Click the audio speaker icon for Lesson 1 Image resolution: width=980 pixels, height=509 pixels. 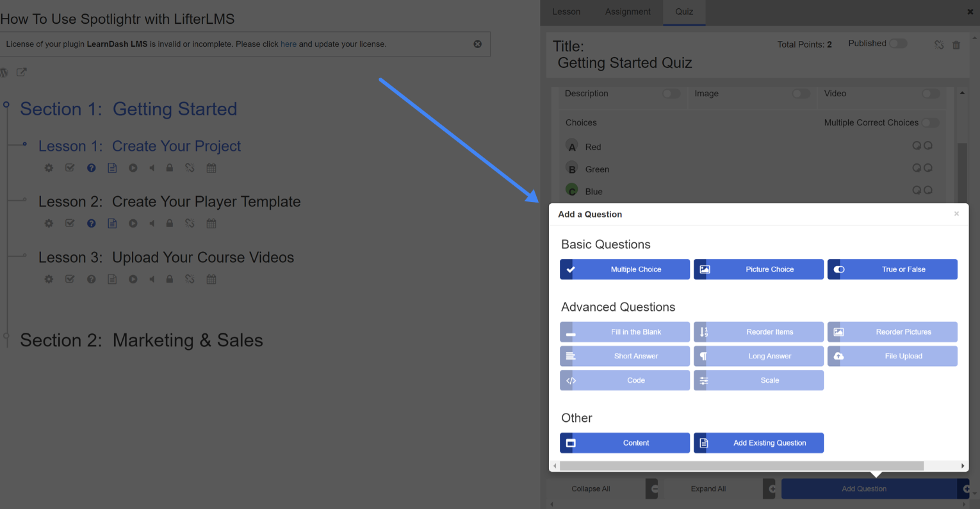point(152,168)
